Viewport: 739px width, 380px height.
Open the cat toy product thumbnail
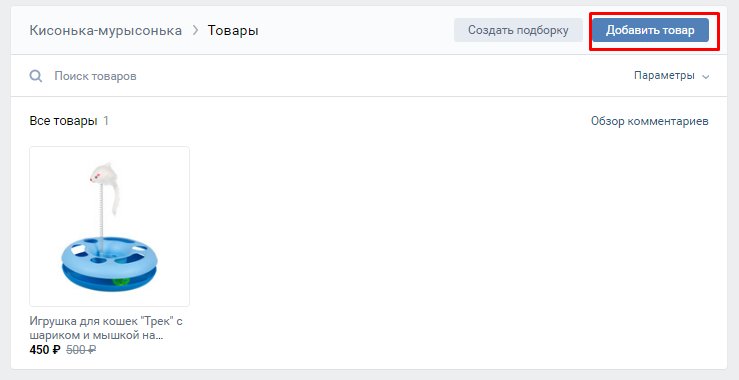[x=109, y=226]
